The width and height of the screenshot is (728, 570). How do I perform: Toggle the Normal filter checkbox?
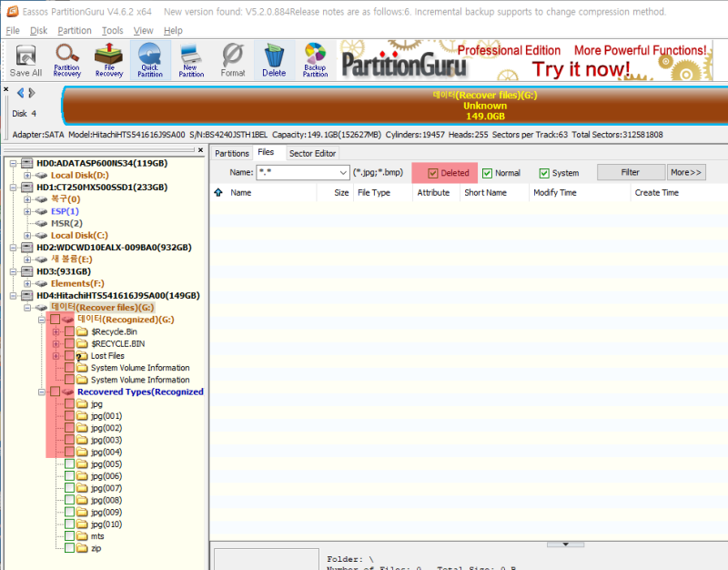[x=487, y=173]
